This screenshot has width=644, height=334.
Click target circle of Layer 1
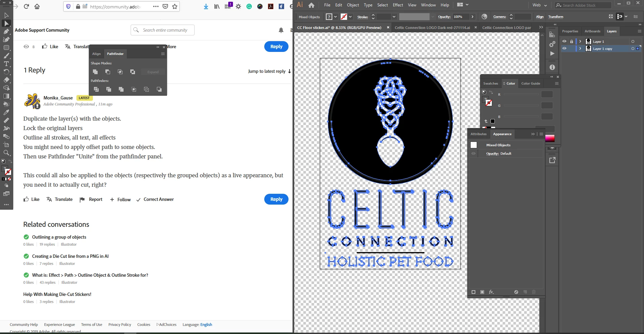click(633, 41)
